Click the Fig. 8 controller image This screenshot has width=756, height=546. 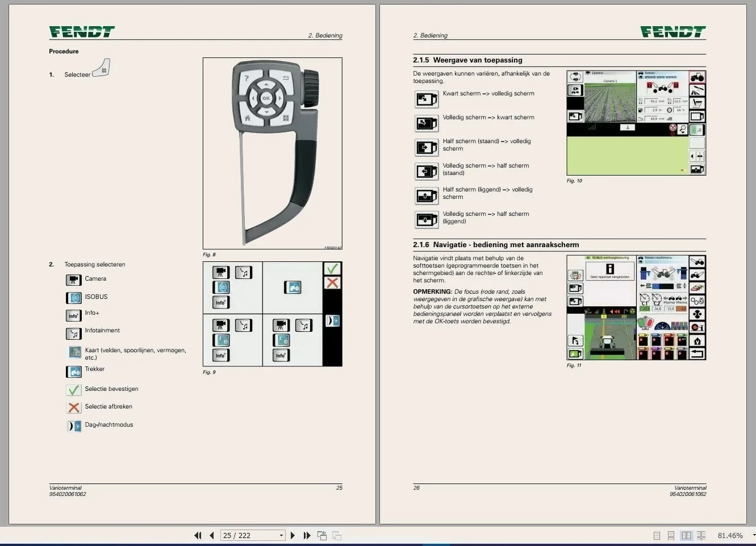pyautogui.click(x=273, y=153)
